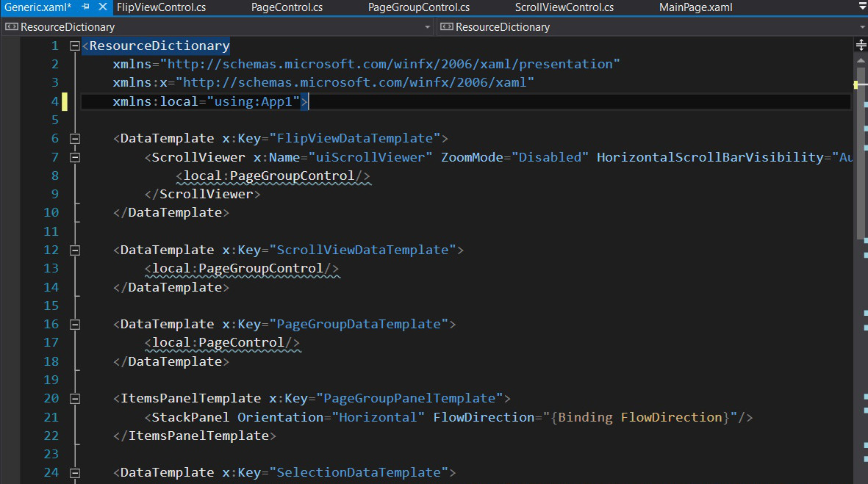Collapse the PageGroupPanelTemplate ItemsPanelTemplate block
This screenshot has width=868, height=484.
point(74,399)
